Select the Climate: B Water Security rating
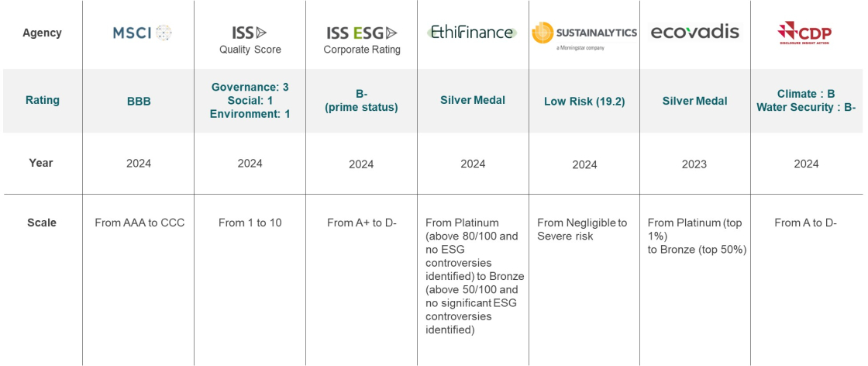This screenshot has width=868, height=366. tap(806, 101)
